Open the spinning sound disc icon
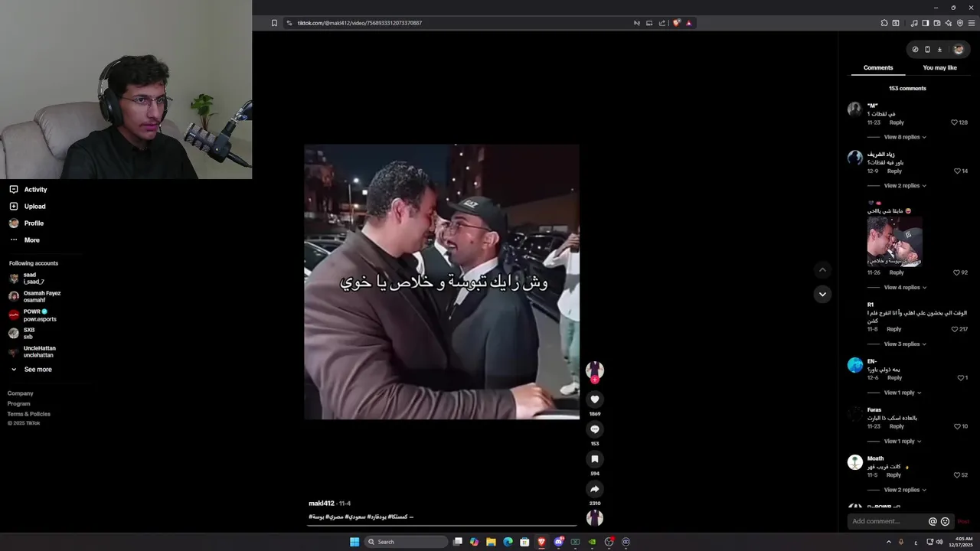Image resolution: width=980 pixels, height=551 pixels. click(x=595, y=518)
